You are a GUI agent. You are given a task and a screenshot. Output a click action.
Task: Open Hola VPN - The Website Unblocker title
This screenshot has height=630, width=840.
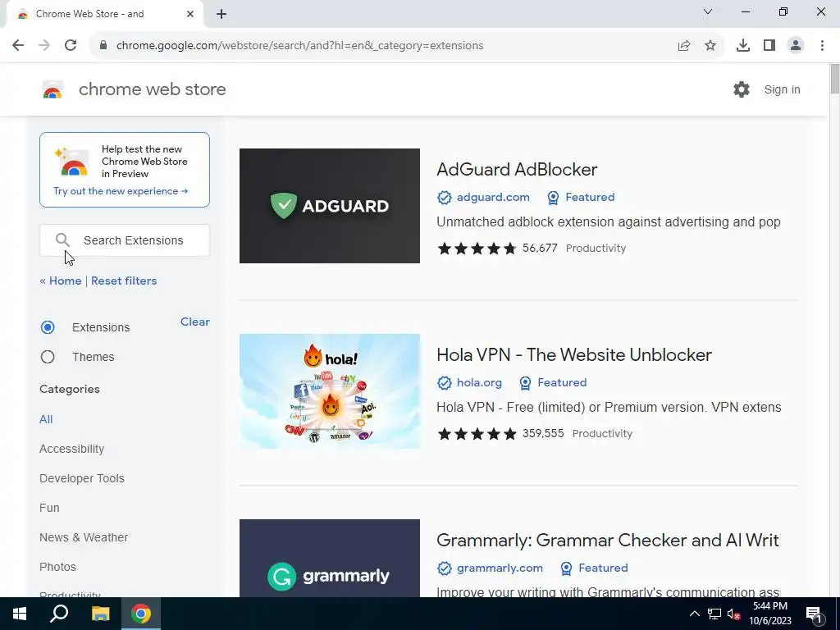tap(574, 354)
